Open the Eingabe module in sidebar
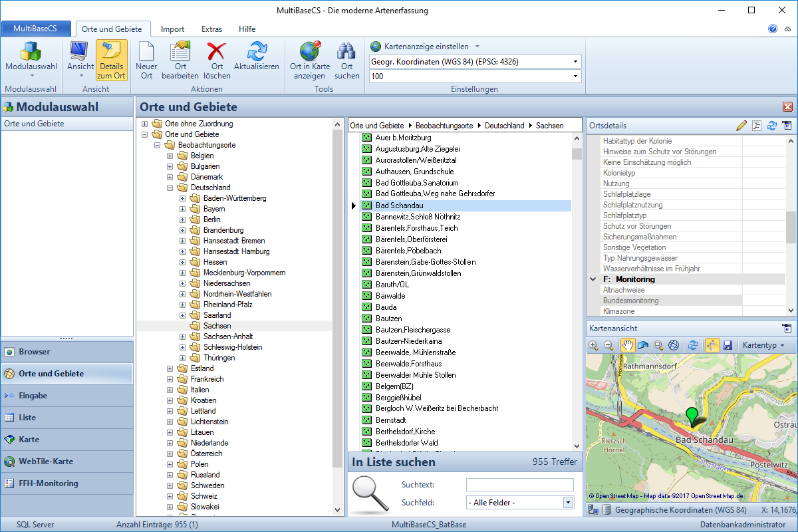Screen dimensions: 798x532 pyautogui.click(x=66, y=396)
